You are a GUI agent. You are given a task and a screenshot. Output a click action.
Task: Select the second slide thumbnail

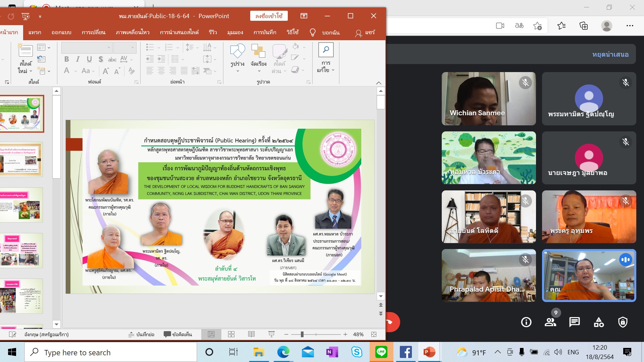tap(21, 159)
